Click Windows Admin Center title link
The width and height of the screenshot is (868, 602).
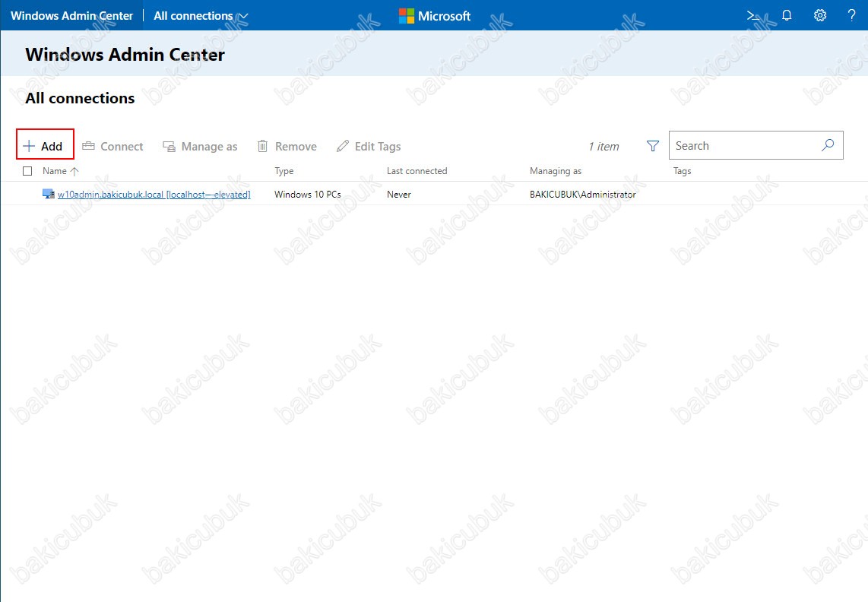72,15
